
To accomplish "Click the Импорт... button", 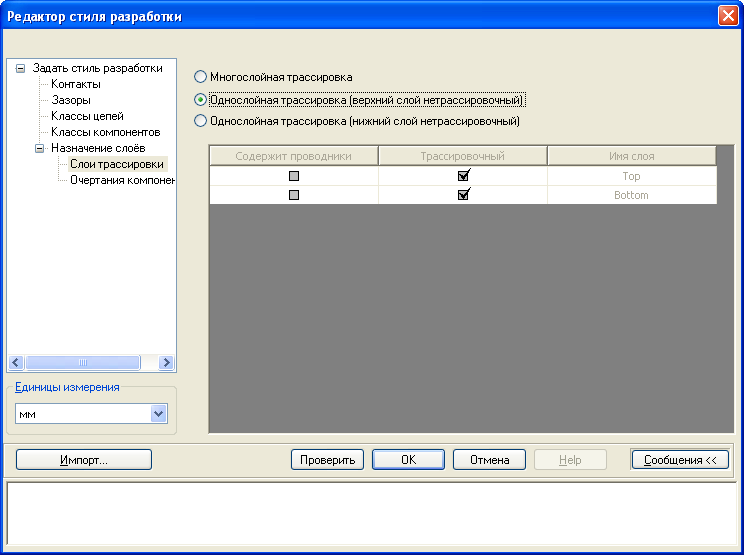I will [84, 460].
